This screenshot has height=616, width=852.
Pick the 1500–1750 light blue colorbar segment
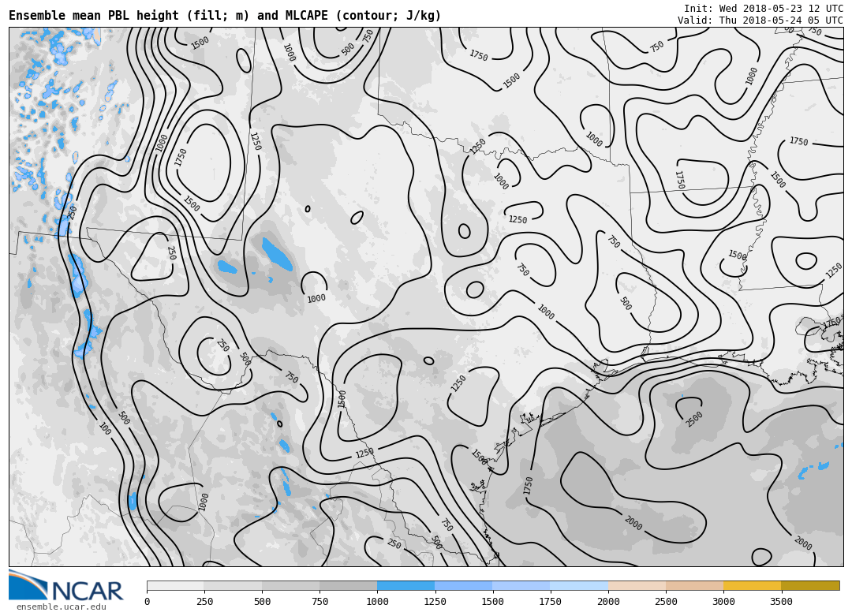click(x=521, y=585)
